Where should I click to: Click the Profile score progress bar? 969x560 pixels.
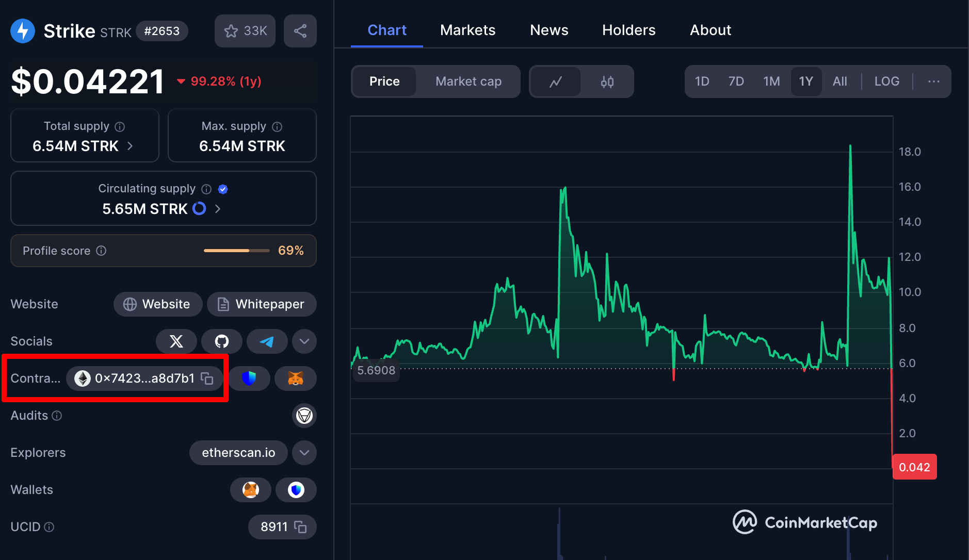click(x=237, y=251)
